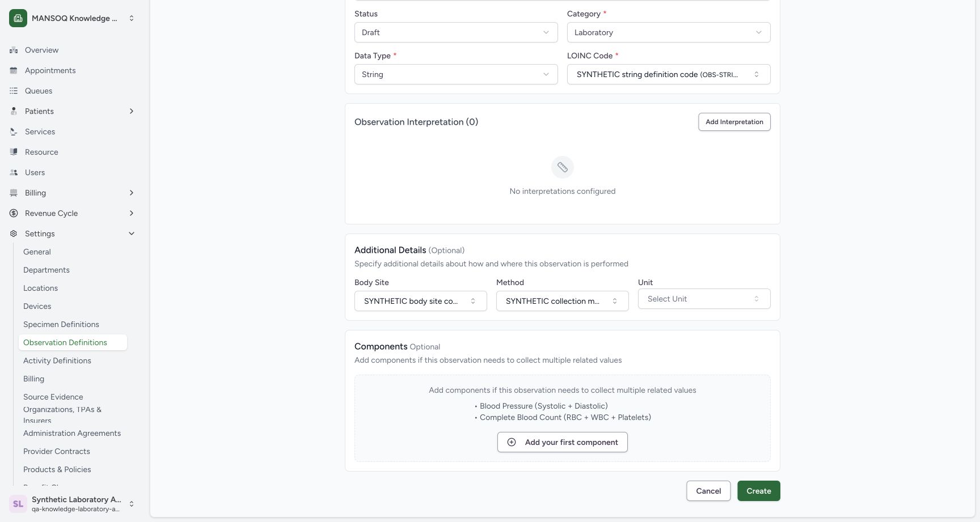Image resolution: width=980 pixels, height=522 pixels.
Task: Click the Settings gear icon
Action: click(14, 234)
